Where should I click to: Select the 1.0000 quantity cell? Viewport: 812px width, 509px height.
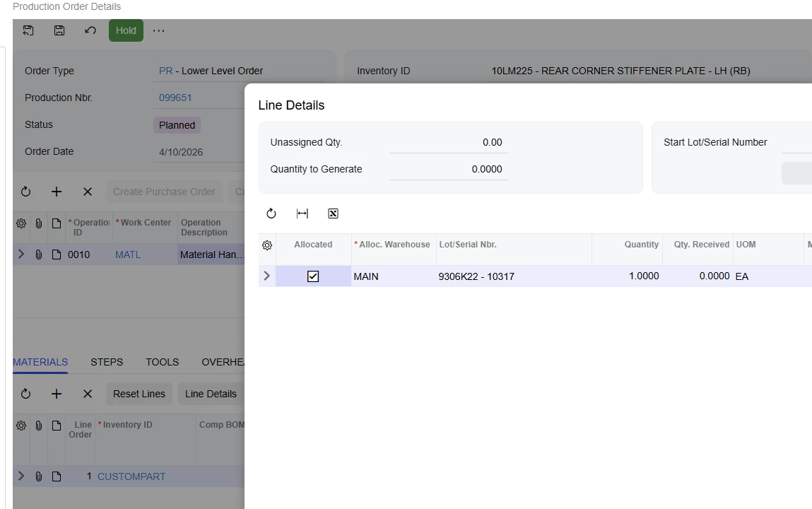click(627, 276)
